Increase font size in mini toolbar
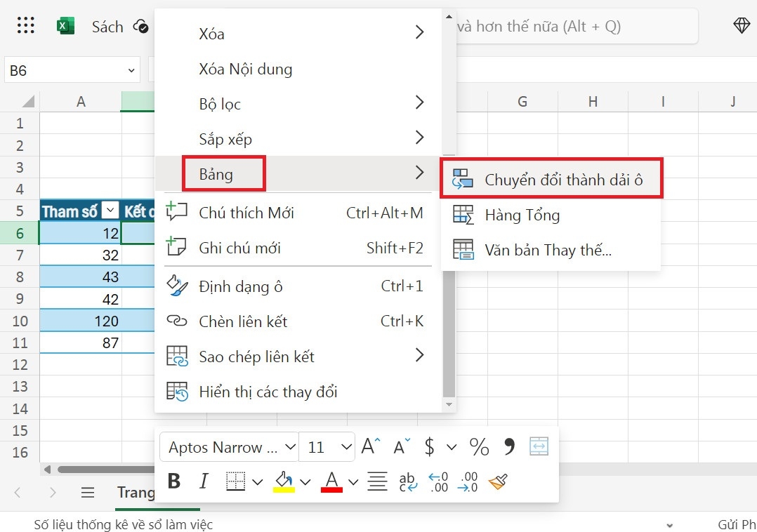The image size is (757, 532). pyautogui.click(x=371, y=446)
